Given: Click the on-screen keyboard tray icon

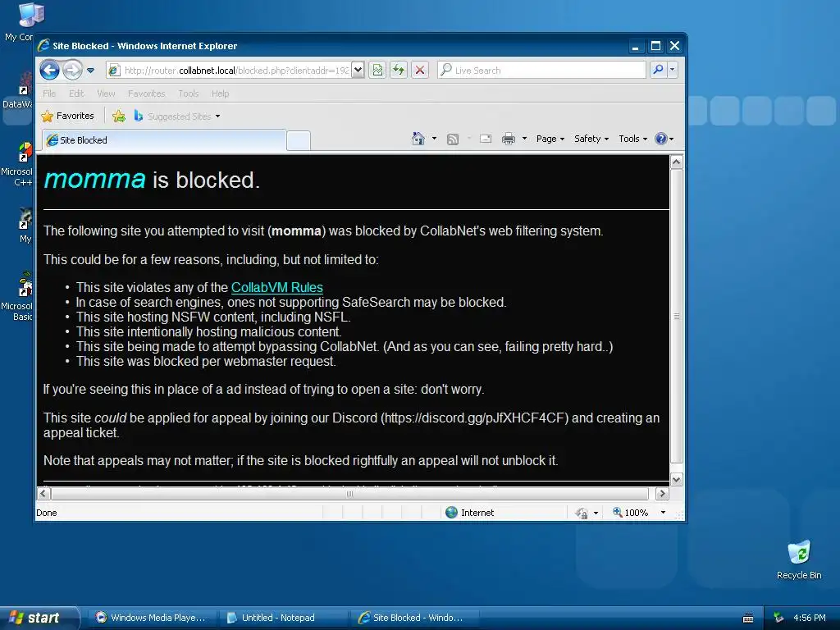Looking at the screenshot, I should click(x=748, y=619).
